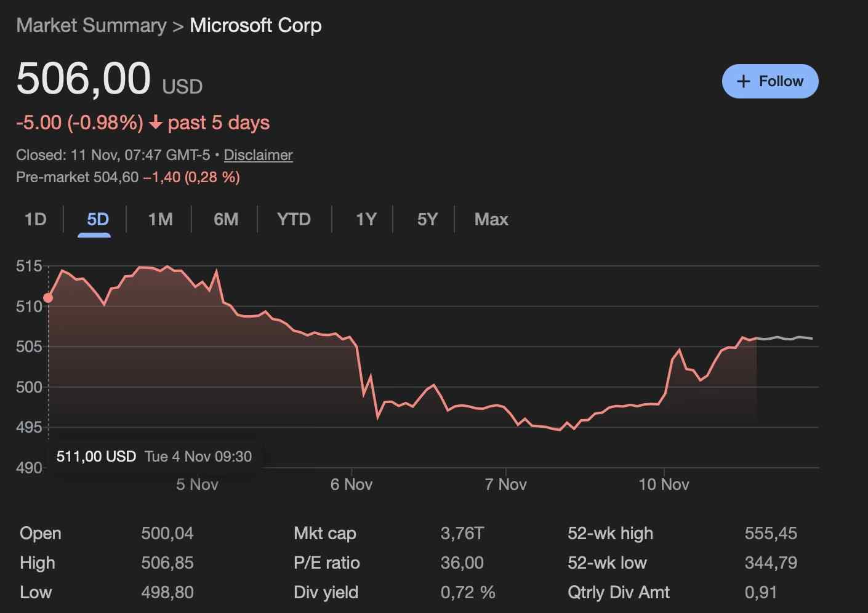
Task: Click the plus icon on the Follow button
Action: (x=744, y=81)
